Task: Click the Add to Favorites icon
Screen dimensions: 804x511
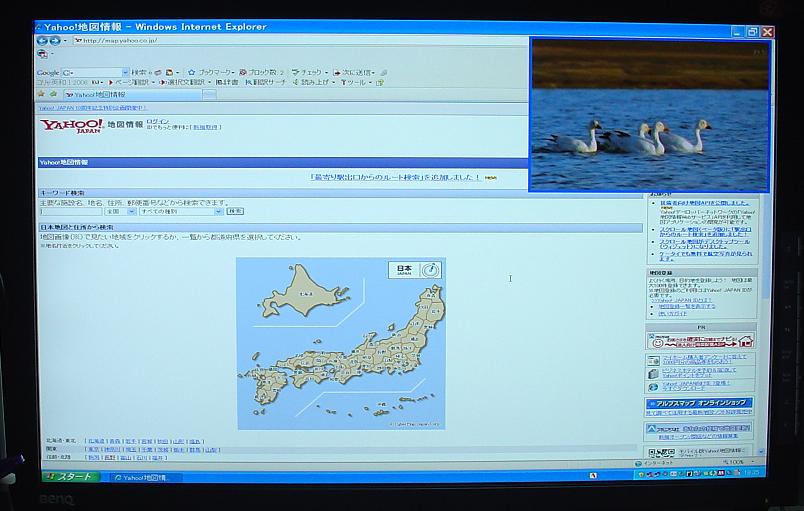Action: [53, 94]
